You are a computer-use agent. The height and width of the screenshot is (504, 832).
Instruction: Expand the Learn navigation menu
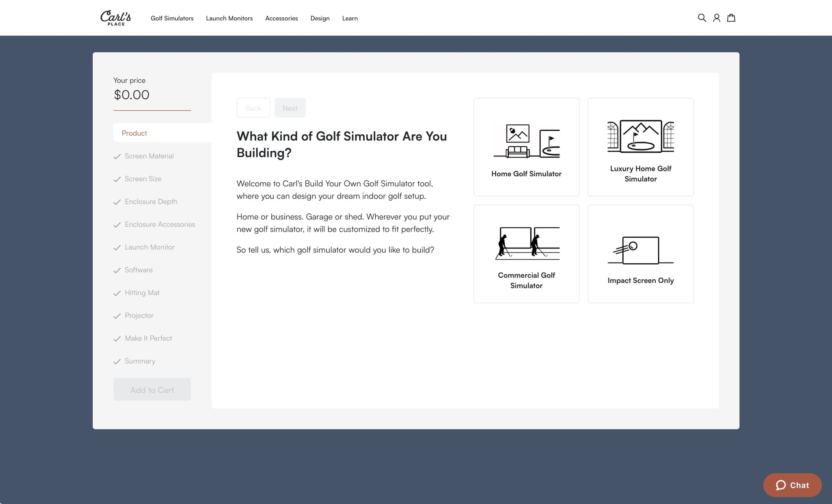[350, 18]
